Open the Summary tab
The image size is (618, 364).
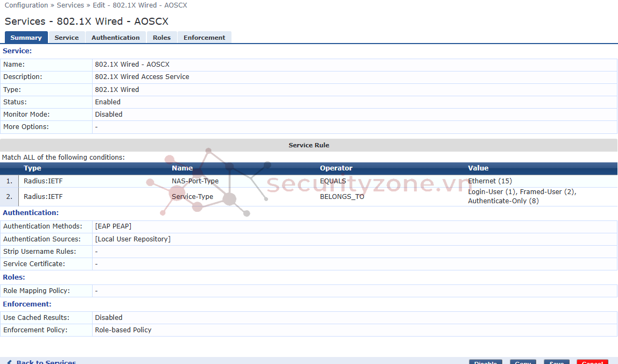coord(26,38)
